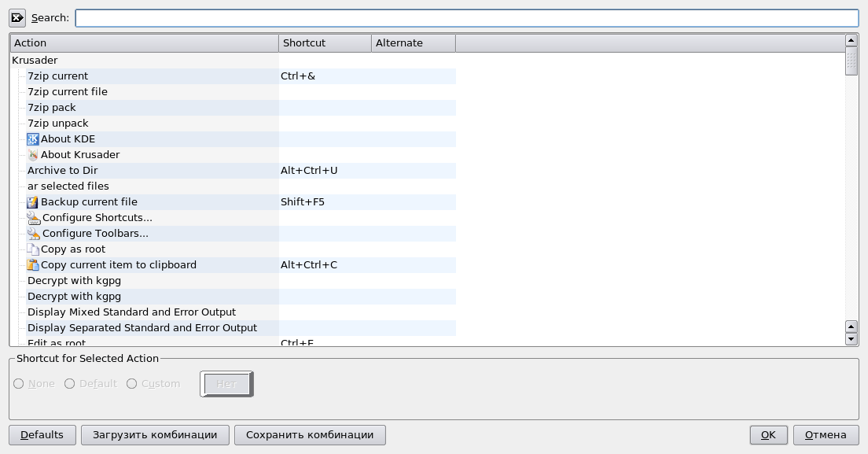This screenshot has height=454, width=868.
Task: Clear the search field with the erase icon
Action: point(17,18)
